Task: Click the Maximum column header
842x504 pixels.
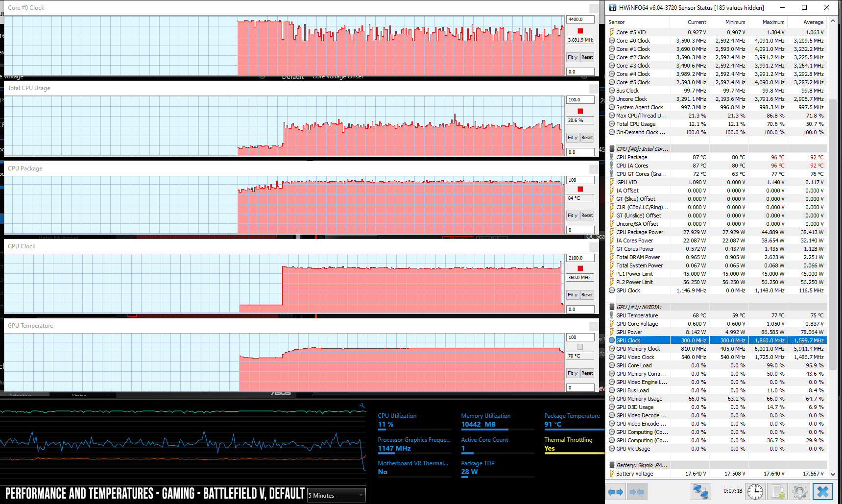Action: coord(768,22)
